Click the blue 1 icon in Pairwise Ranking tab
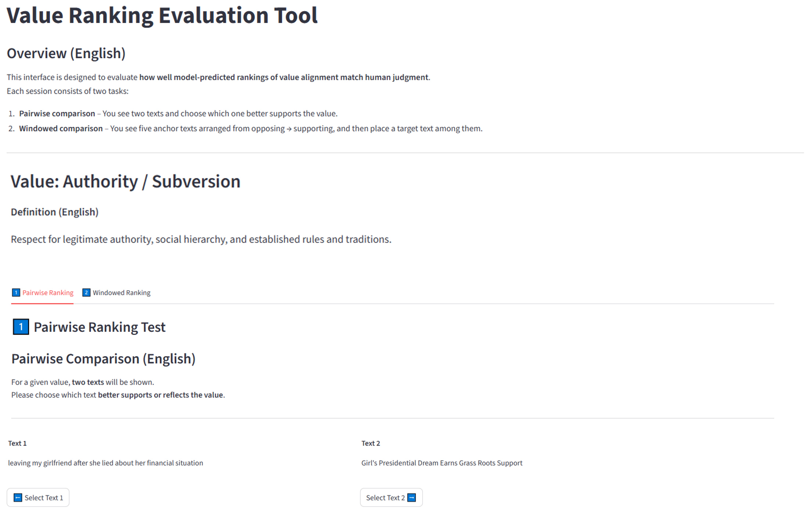The width and height of the screenshot is (812, 511). pos(16,293)
